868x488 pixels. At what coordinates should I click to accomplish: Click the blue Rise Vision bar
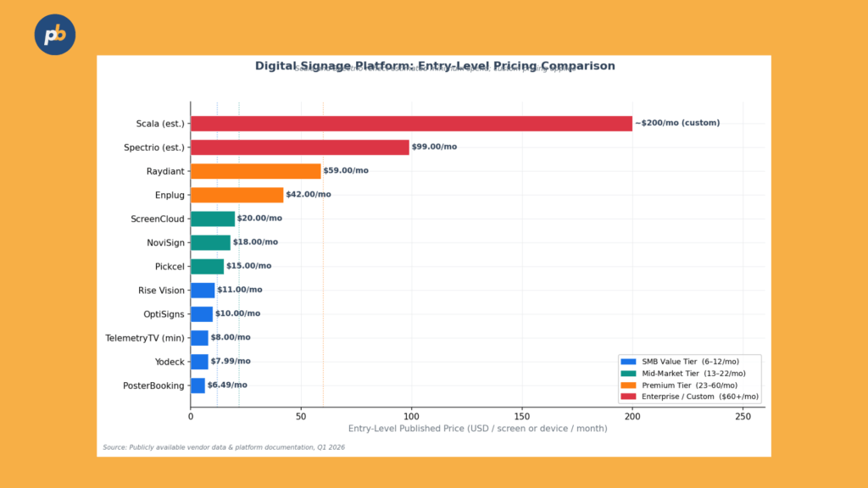(x=203, y=290)
